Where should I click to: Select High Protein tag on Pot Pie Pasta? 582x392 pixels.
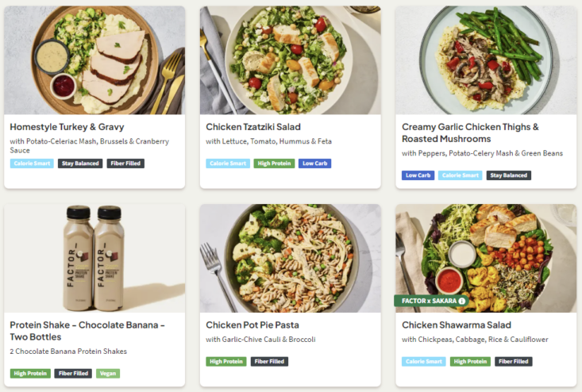[226, 362]
